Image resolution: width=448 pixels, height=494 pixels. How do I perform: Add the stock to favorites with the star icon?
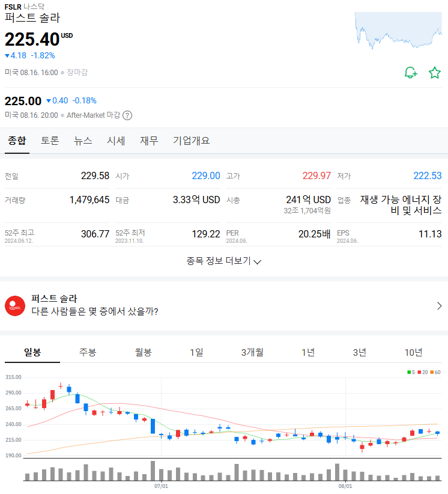pos(435,73)
